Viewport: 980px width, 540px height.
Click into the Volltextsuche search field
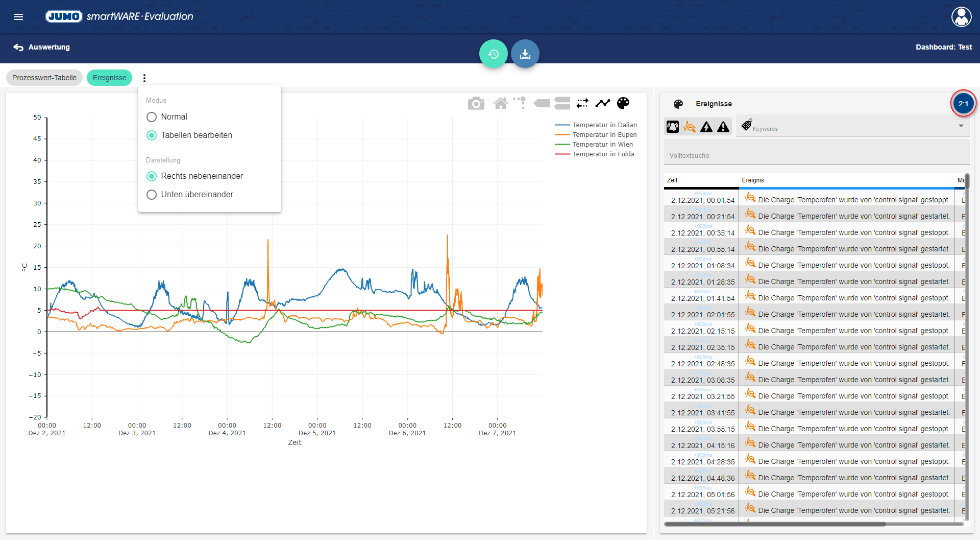pyautogui.click(x=816, y=155)
